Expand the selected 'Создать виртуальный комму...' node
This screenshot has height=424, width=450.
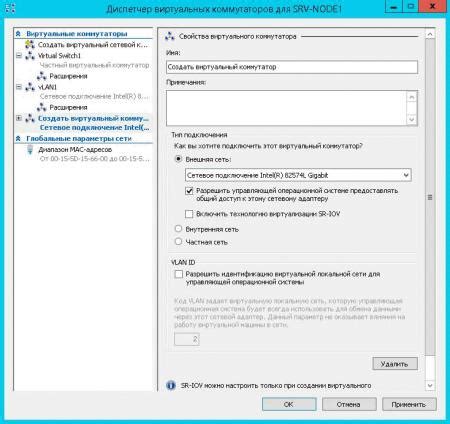19,118
